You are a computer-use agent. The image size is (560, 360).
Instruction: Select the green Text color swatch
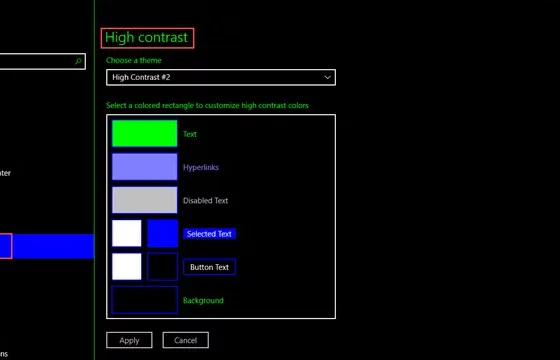tap(145, 134)
